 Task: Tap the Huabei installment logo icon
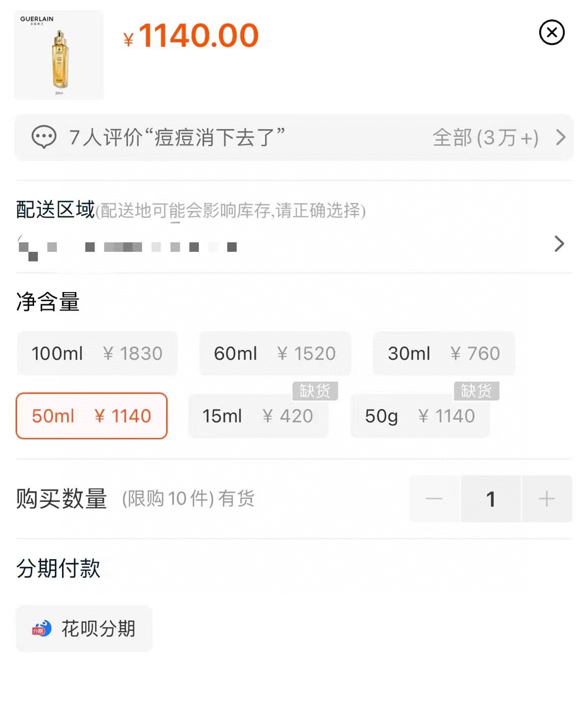(42, 629)
